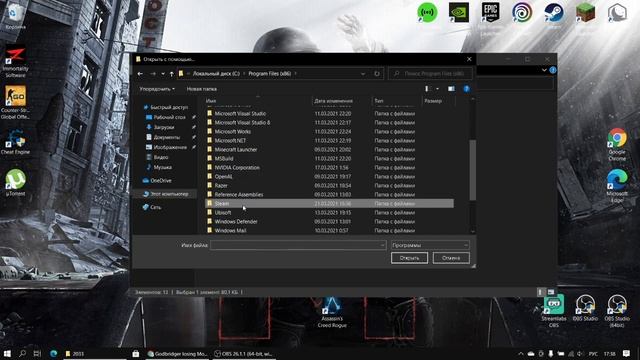Open the Immortality Software desktop icon
Viewport: 640px width, 360px height.
(x=16, y=61)
